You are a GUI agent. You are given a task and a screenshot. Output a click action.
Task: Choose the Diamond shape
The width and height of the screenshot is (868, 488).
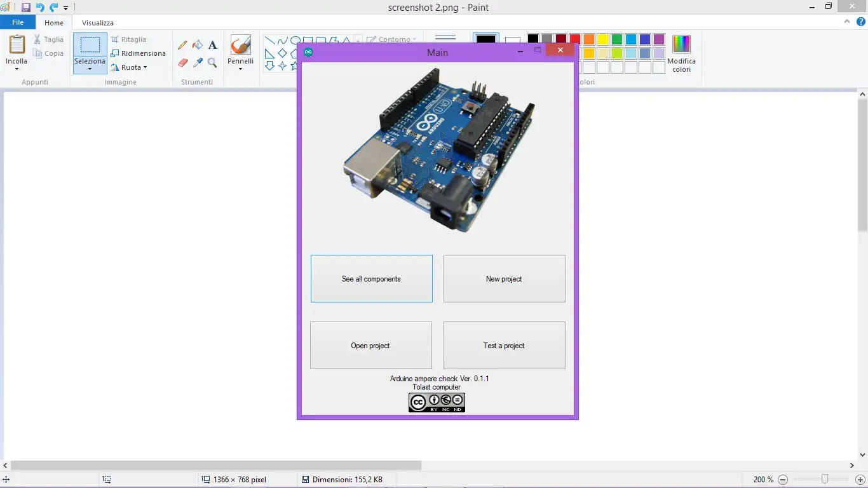click(282, 53)
